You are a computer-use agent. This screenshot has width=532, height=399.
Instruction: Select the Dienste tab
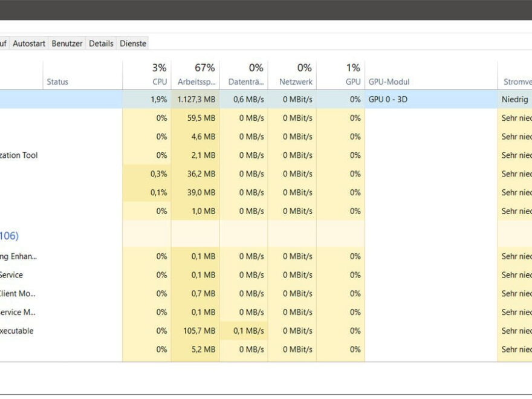click(x=132, y=44)
